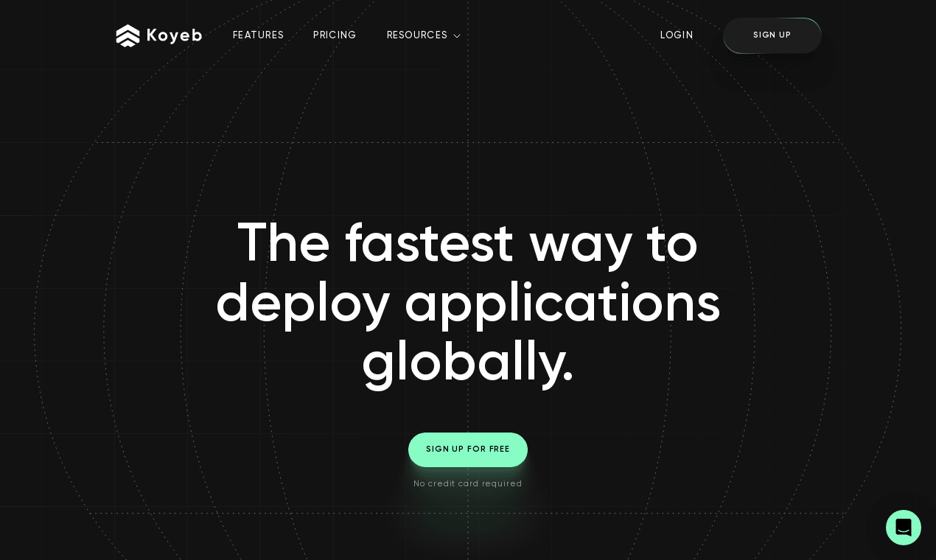The width and height of the screenshot is (936, 560).
Task: Click the 'No credit card required' text
Action: (x=468, y=483)
